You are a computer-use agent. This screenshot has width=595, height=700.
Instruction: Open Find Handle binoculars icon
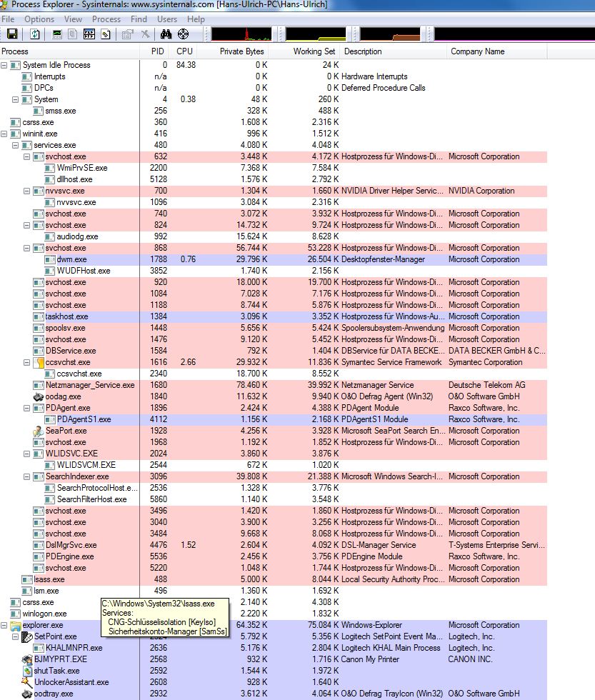click(166, 34)
